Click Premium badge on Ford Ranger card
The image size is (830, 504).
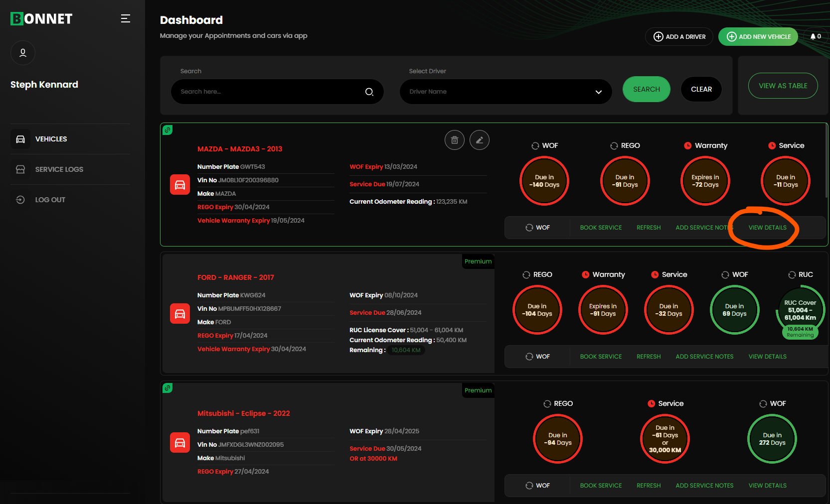click(x=478, y=261)
